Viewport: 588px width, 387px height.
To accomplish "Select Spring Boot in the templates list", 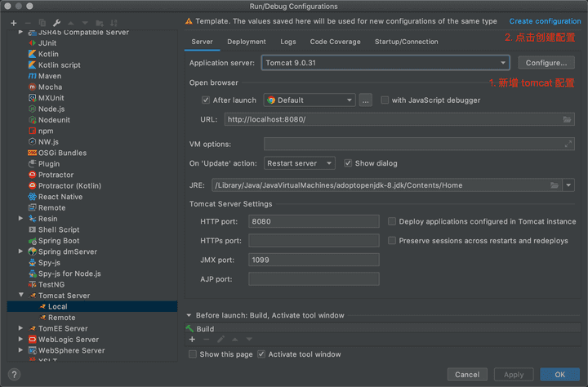I will tap(58, 241).
